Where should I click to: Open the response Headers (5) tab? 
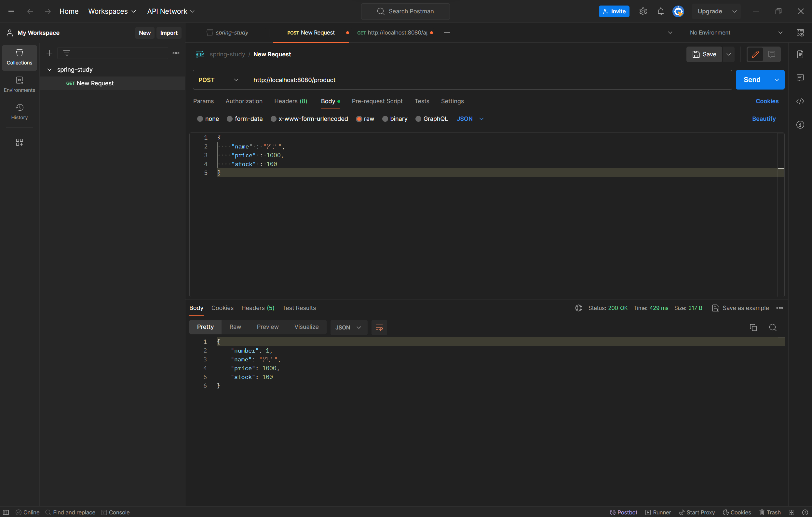pyautogui.click(x=258, y=308)
